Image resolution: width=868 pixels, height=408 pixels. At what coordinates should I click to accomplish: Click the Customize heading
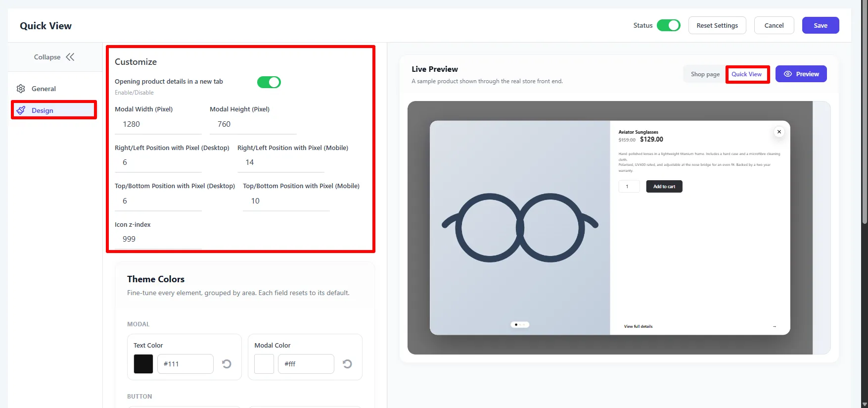(x=136, y=62)
